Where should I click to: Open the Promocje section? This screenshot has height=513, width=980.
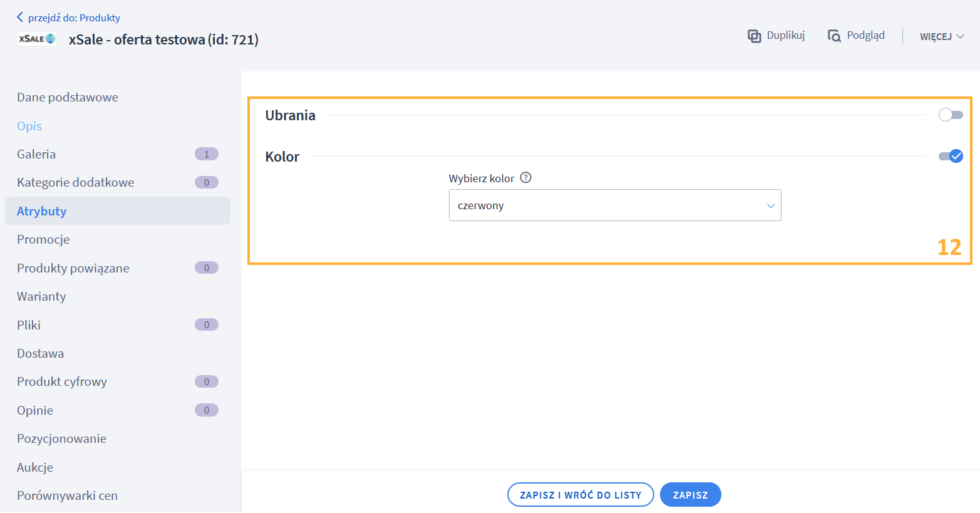pos(43,239)
